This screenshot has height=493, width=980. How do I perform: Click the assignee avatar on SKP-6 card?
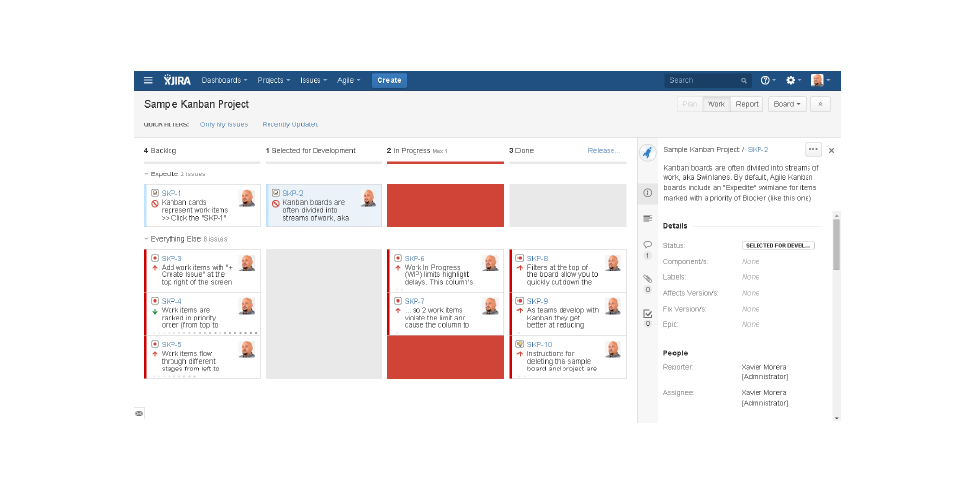point(490,263)
